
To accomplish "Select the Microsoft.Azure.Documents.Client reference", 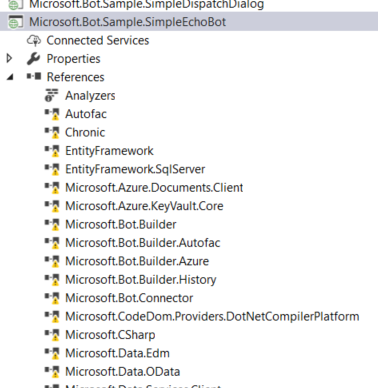I will (x=154, y=187).
